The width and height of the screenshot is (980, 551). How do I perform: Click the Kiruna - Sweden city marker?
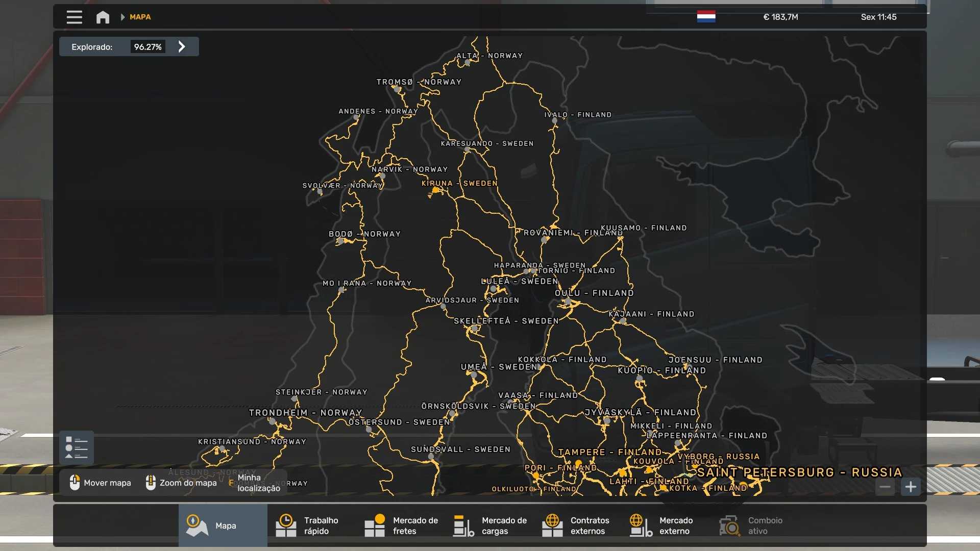coord(435,190)
